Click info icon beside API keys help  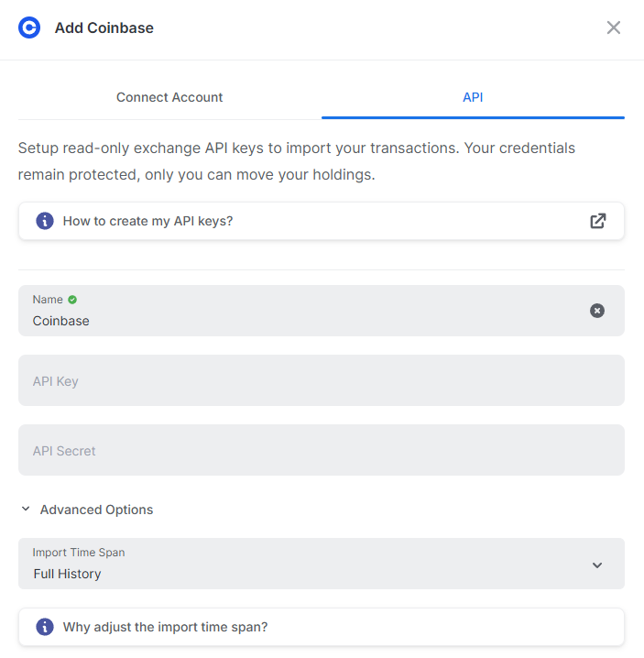coord(45,221)
